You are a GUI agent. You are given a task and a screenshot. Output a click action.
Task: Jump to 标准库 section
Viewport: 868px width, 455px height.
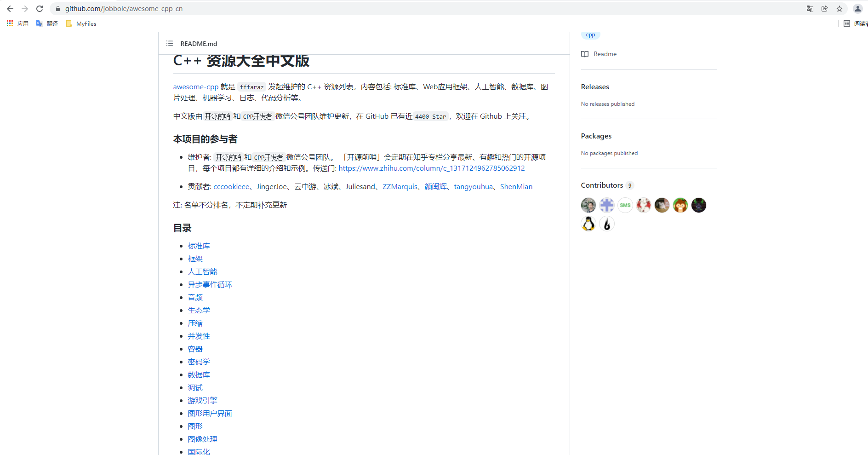(199, 246)
